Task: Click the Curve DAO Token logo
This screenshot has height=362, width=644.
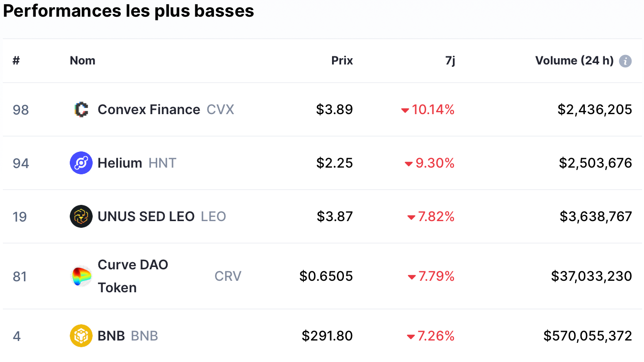Action: tap(81, 276)
